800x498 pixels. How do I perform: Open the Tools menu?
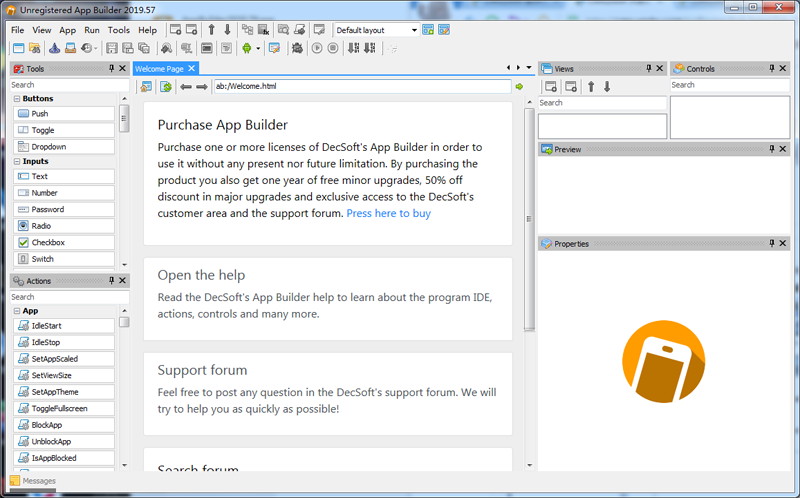click(x=118, y=30)
